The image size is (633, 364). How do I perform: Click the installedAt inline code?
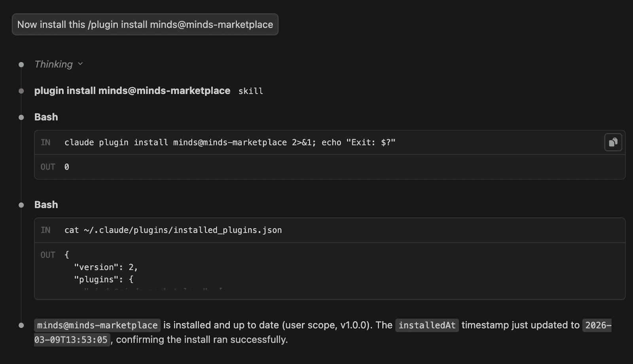click(x=427, y=325)
